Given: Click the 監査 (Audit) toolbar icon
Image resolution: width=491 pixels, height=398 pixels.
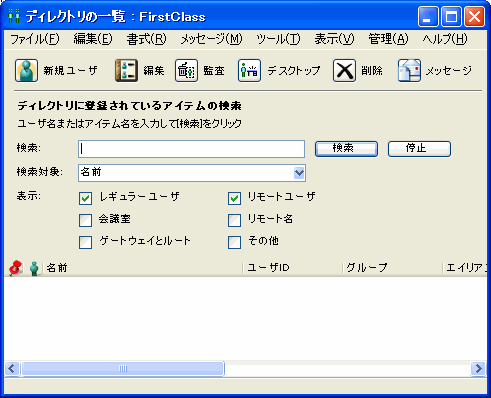Looking at the screenshot, I should 186,70.
